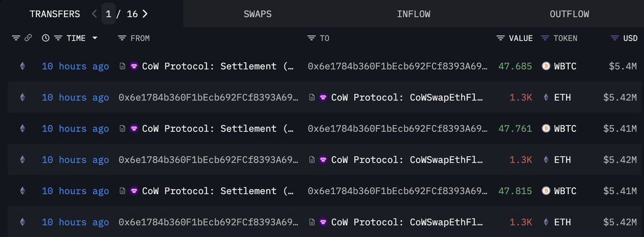Screen dimensions: 644x237
Task: Open the TIME column filter icon
Action: tap(58, 38)
